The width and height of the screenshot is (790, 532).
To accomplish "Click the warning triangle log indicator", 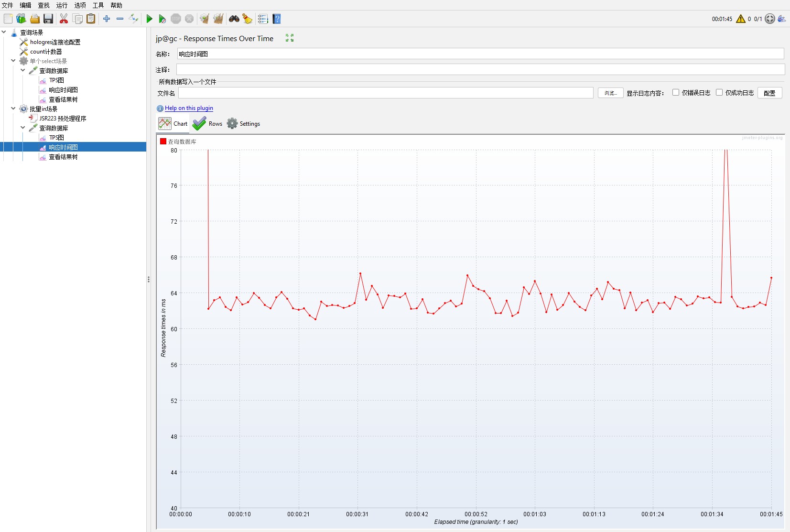I will click(741, 19).
